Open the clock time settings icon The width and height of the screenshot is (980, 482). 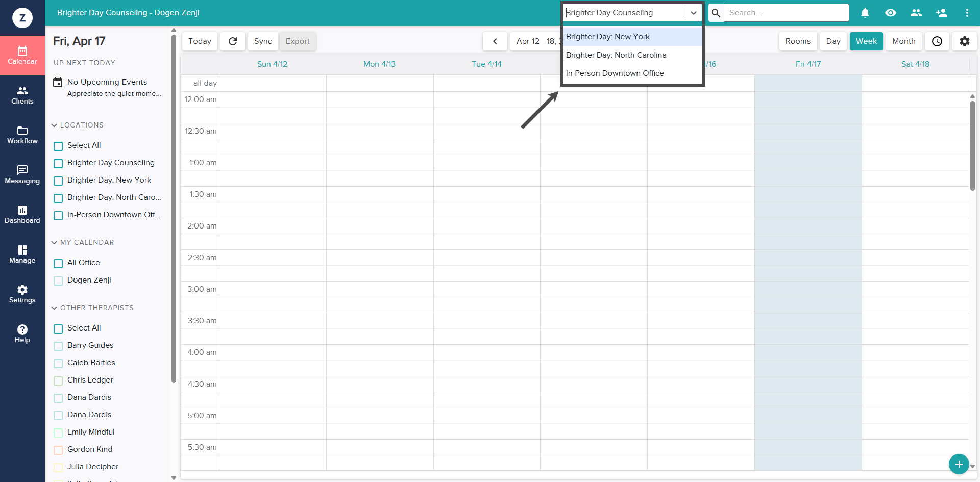(937, 41)
